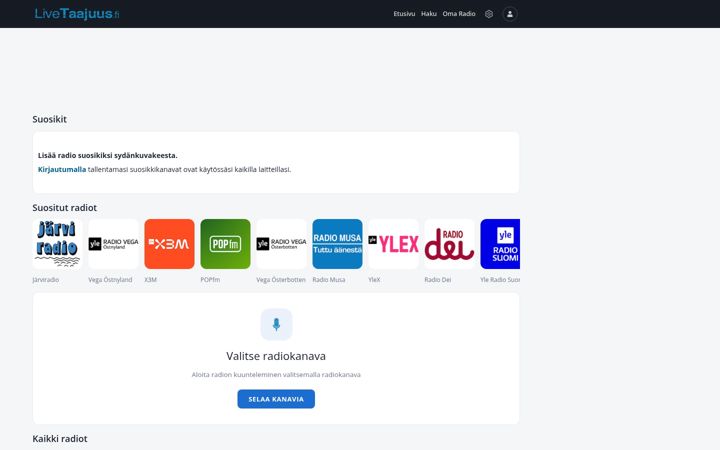Pick the YleX station logo
The image size is (720, 450).
click(x=394, y=244)
